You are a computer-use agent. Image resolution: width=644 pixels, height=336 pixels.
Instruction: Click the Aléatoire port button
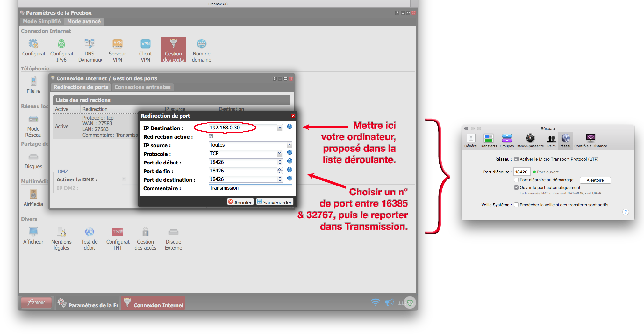click(595, 180)
